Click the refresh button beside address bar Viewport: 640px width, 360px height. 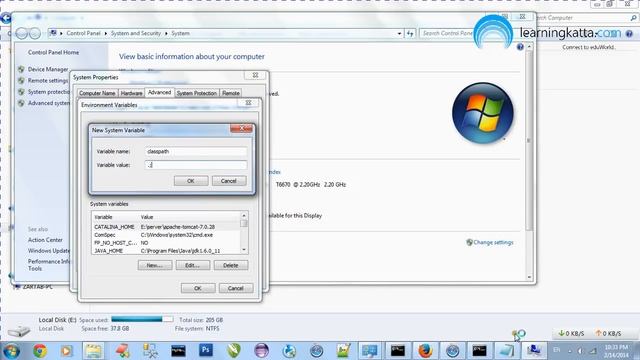click(x=410, y=33)
